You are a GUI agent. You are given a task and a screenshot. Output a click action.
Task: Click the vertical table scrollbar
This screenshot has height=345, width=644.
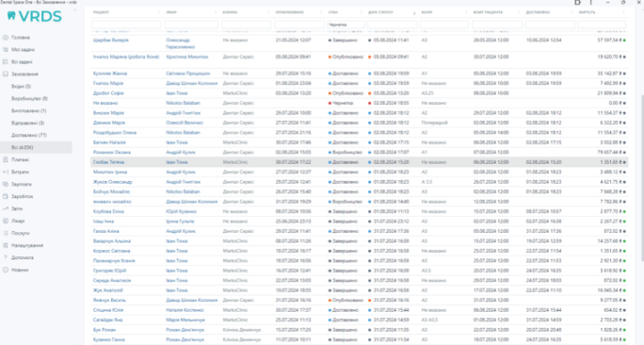coord(641,177)
